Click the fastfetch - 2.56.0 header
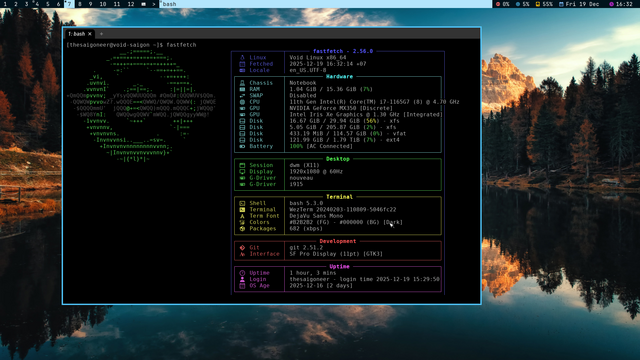The image size is (640, 360). 343,51
